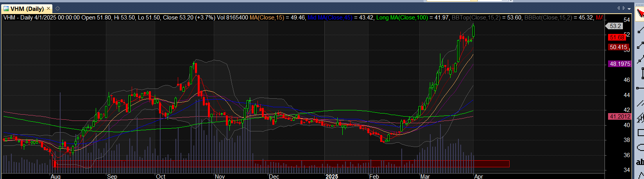
Task: Click the purple 48.1975 price label
Action: [619, 64]
